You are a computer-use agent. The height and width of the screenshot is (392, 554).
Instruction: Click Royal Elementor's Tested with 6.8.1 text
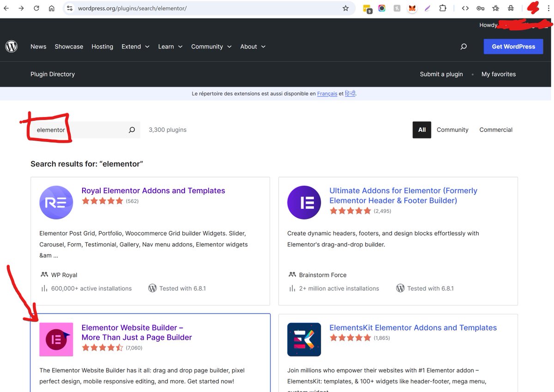(x=182, y=289)
